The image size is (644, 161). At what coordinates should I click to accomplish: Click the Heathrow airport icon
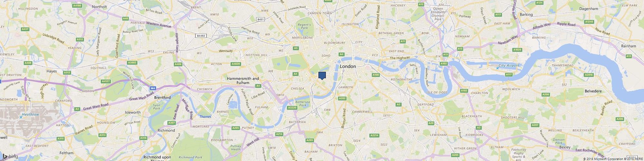pos(21,117)
